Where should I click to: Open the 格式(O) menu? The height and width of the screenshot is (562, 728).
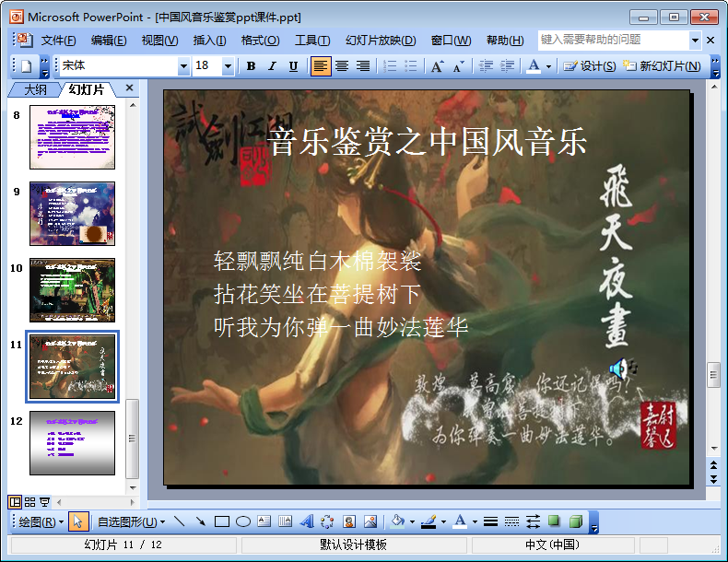pos(260,41)
